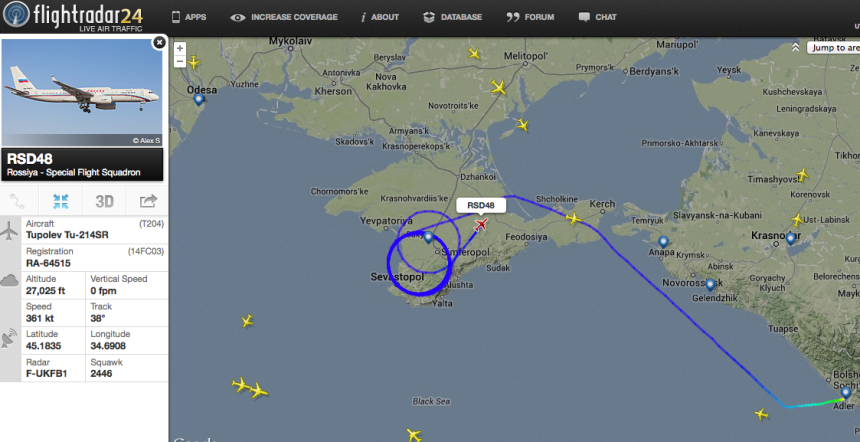Screen dimensions: 860x442
Task: Click the Odesa airport pin marker
Action: 199,99
